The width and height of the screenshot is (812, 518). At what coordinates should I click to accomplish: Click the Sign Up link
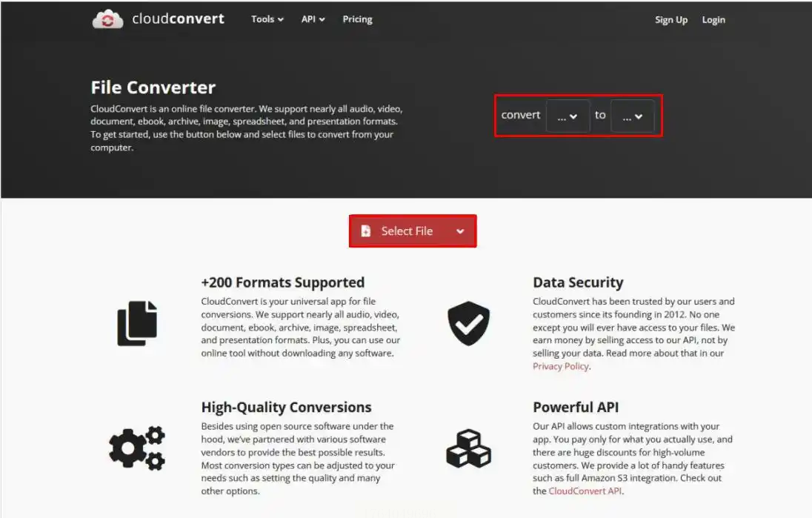[671, 20]
